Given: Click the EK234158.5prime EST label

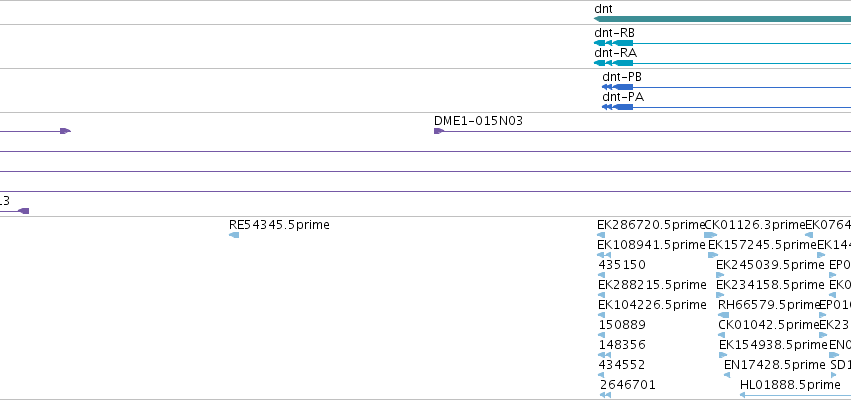Looking at the screenshot, I should point(770,285).
